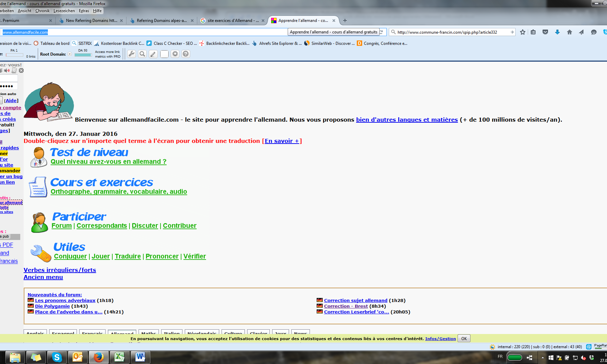Click bien d'autres langues et matières link
The width and height of the screenshot is (607, 364).
tap(407, 120)
